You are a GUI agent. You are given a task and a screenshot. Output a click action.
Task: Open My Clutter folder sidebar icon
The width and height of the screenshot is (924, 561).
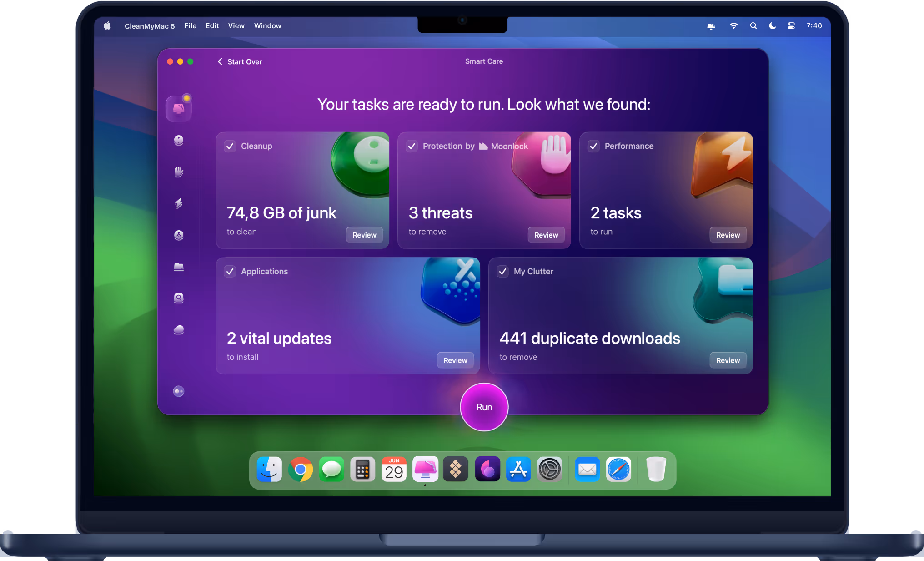click(x=179, y=267)
